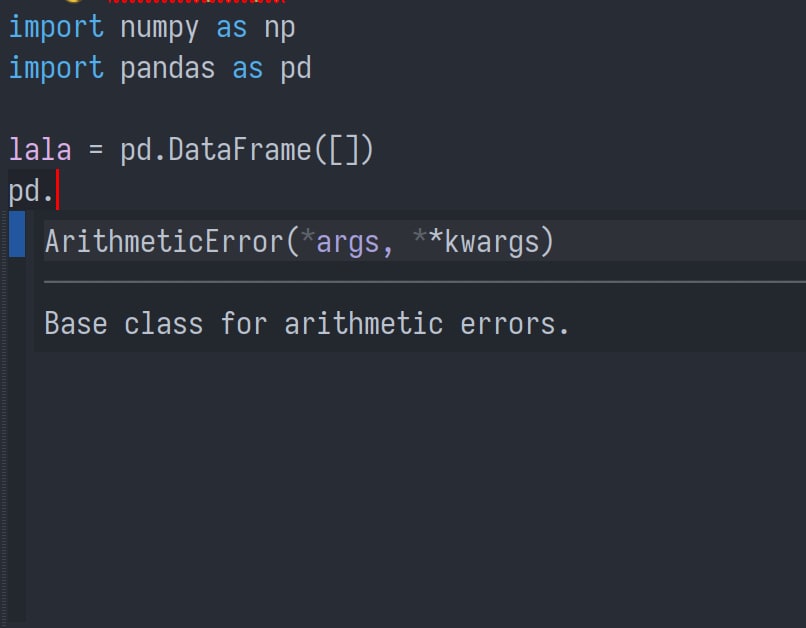806x628 pixels.
Task: Click the variable name 'lala'
Action: click(x=40, y=150)
